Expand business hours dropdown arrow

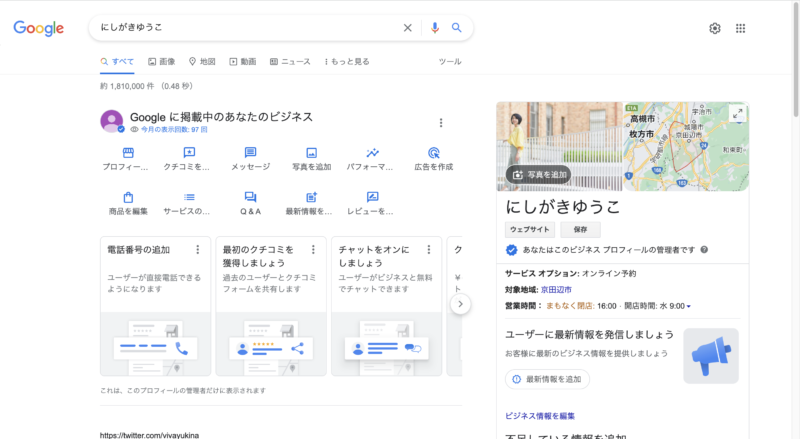click(688, 306)
